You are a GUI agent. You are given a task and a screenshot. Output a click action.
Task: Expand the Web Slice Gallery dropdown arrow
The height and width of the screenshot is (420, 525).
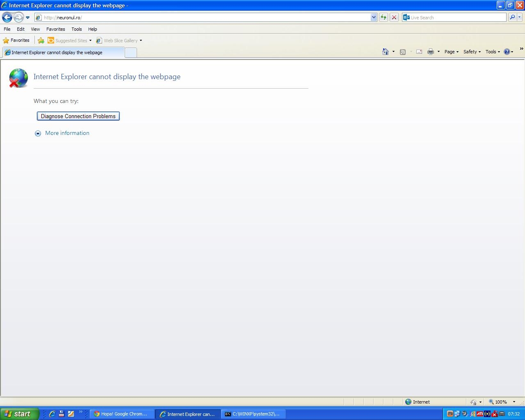click(141, 41)
